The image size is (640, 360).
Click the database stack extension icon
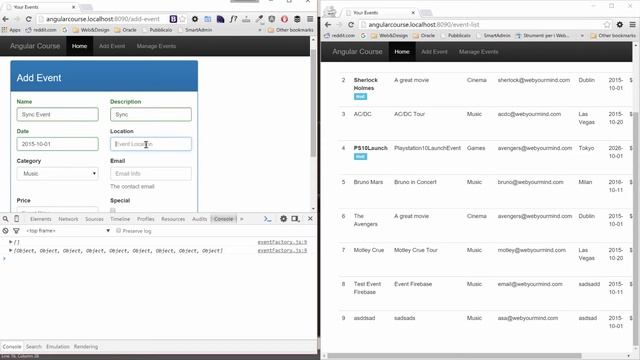pyautogui.click(x=297, y=19)
